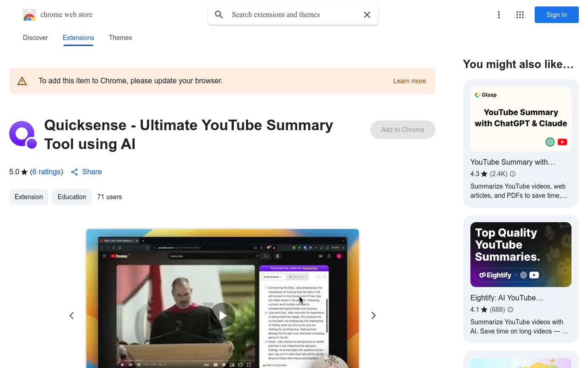Follow the Learn more link
This screenshot has width=588, height=368.
pos(409,81)
